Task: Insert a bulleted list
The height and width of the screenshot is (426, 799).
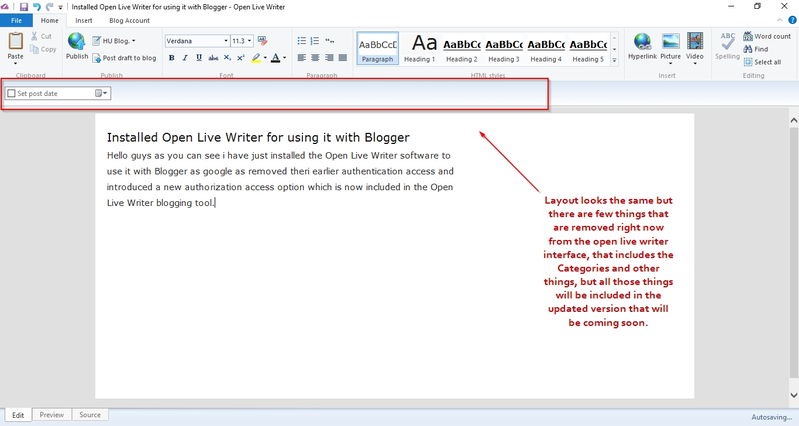Action: (x=302, y=41)
